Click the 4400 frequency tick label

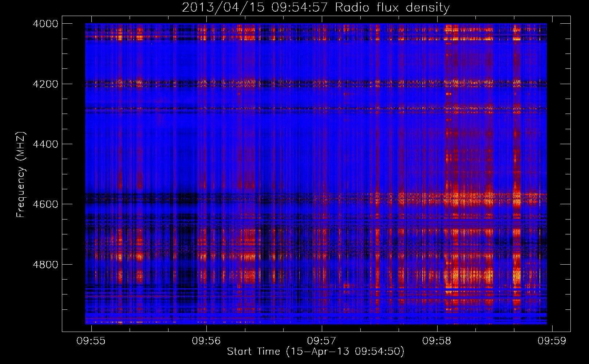46,144
